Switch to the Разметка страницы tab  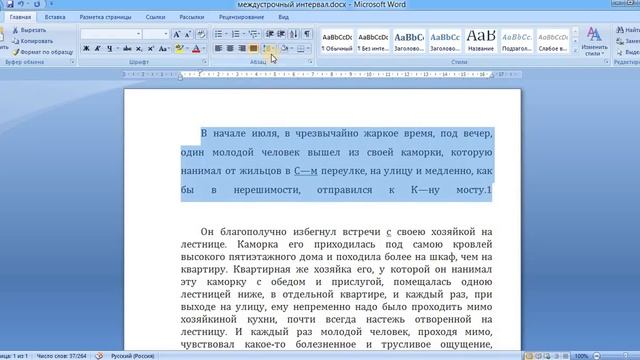105,17
